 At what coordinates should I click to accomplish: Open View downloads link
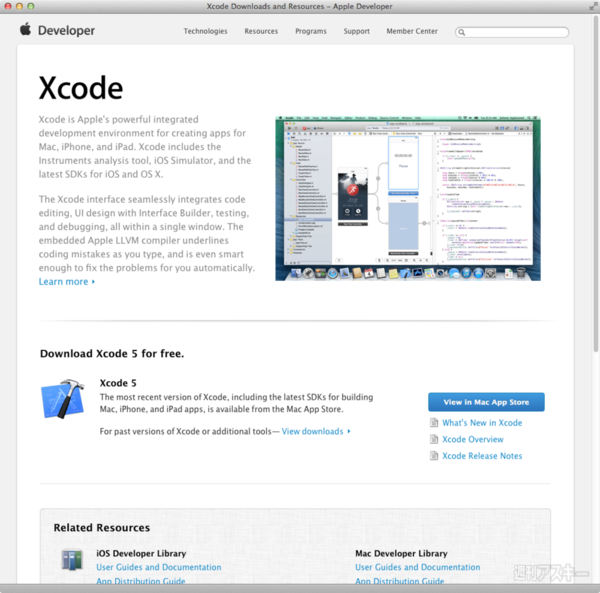pyautogui.click(x=316, y=432)
